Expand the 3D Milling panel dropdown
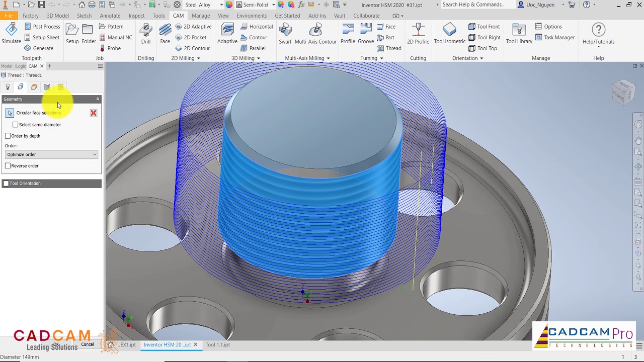This screenshot has width=644, height=362. coord(259,58)
